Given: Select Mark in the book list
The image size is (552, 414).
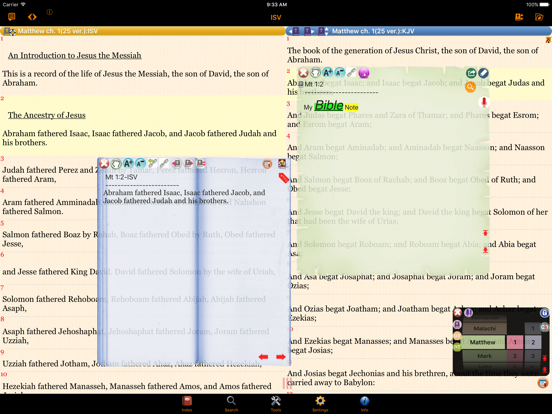Looking at the screenshot, I should click(484, 356).
